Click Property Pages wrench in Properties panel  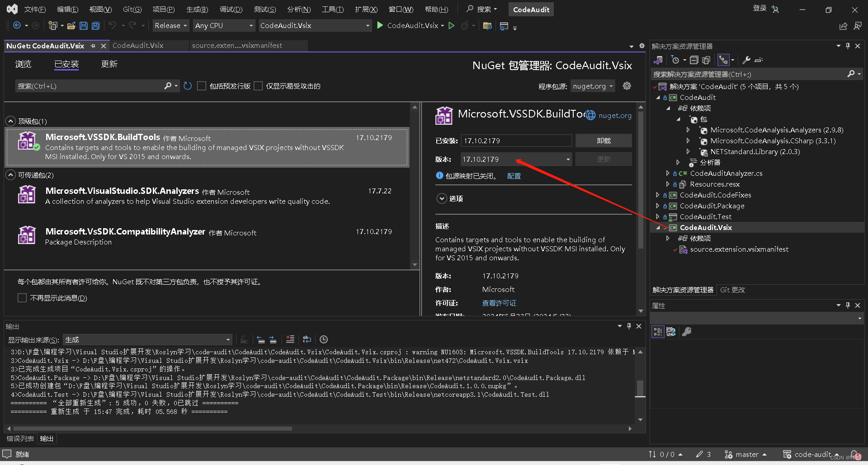[x=687, y=332]
